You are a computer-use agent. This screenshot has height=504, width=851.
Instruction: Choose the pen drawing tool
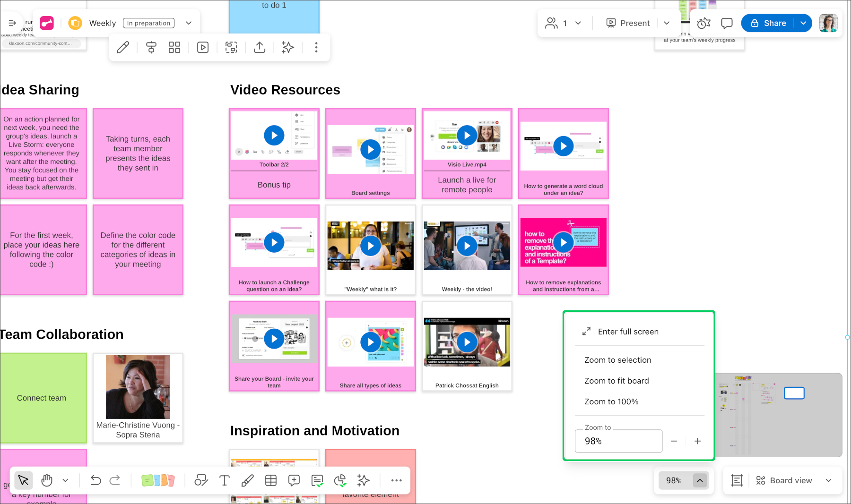pos(247,480)
